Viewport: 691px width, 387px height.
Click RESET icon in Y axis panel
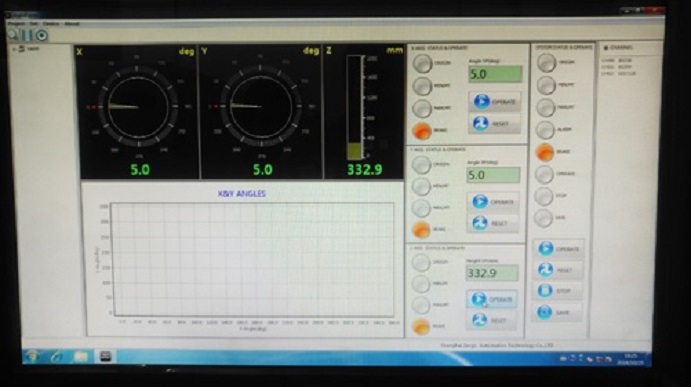[479, 223]
